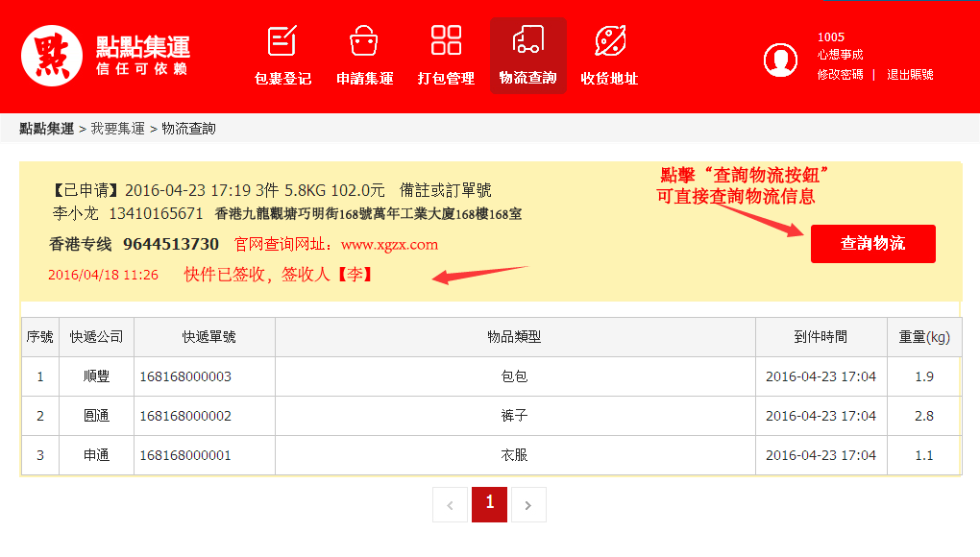The width and height of the screenshot is (980, 557).
Task: Click the 順豐 courier cell
Action: click(x=97, y=376)
